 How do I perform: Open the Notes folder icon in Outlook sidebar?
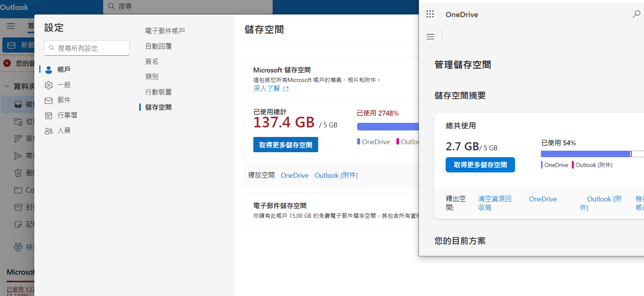point(18,224)
